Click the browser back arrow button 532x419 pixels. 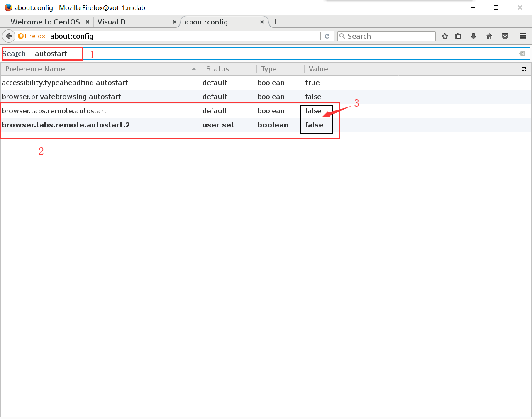click(9, 36)
